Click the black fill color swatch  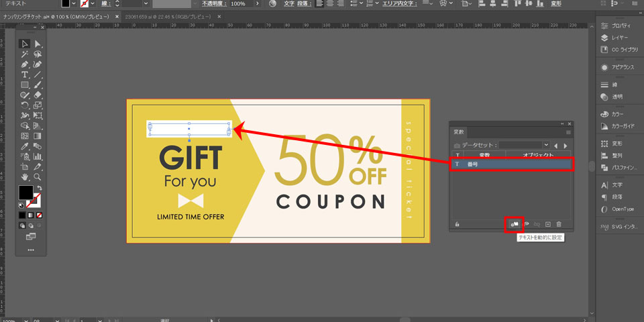pos(25,194)
